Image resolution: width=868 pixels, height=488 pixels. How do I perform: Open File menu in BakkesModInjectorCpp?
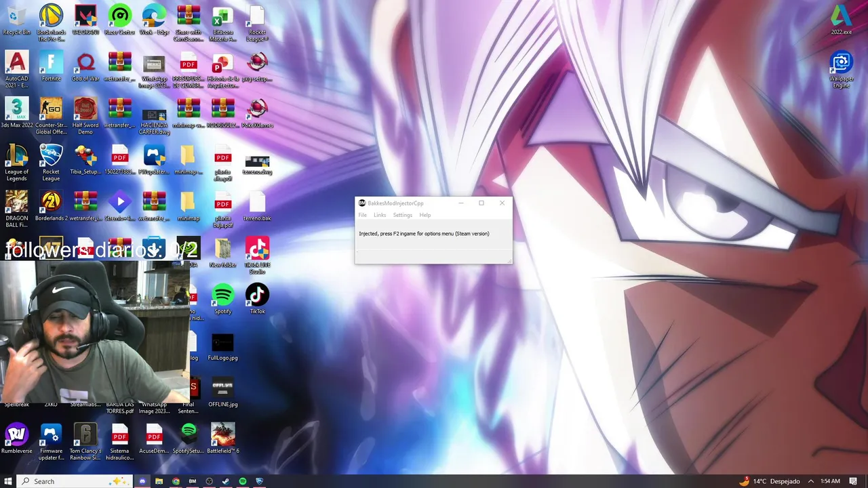point(363,215)
